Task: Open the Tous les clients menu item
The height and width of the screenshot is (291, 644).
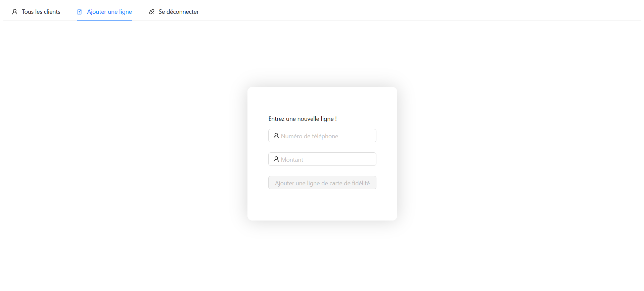Action: coord(41,12)
